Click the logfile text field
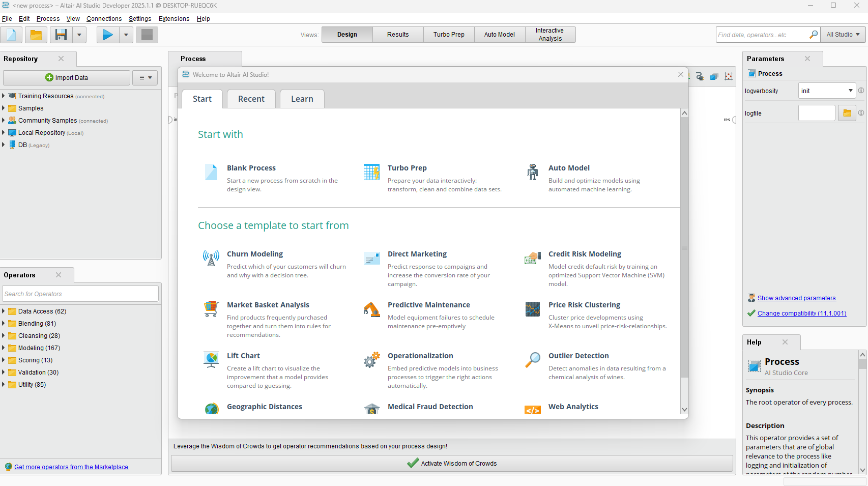 [817, 113]
